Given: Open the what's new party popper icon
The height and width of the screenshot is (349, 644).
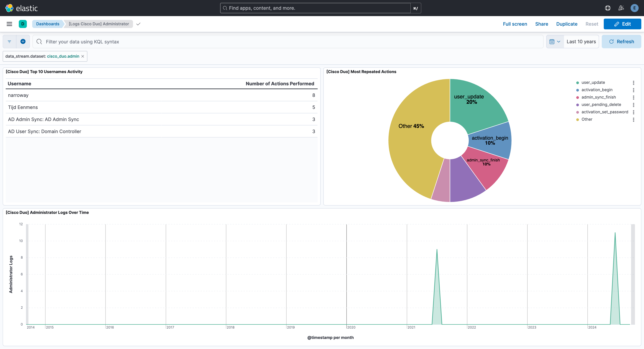Looking at the screenshot, I should (x=621, y=8).
